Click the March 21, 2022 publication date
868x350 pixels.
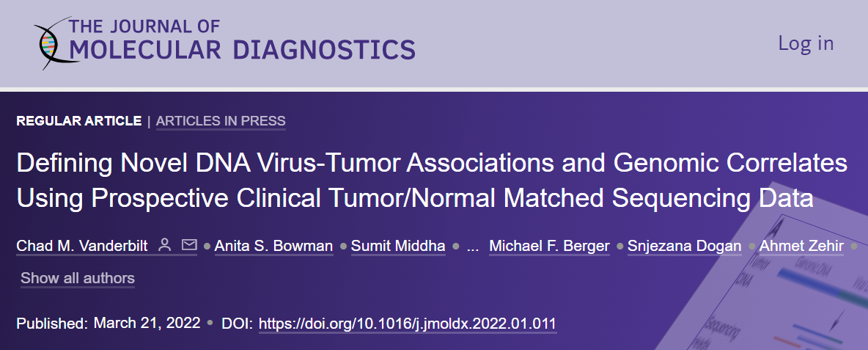[x=147, y=323]
